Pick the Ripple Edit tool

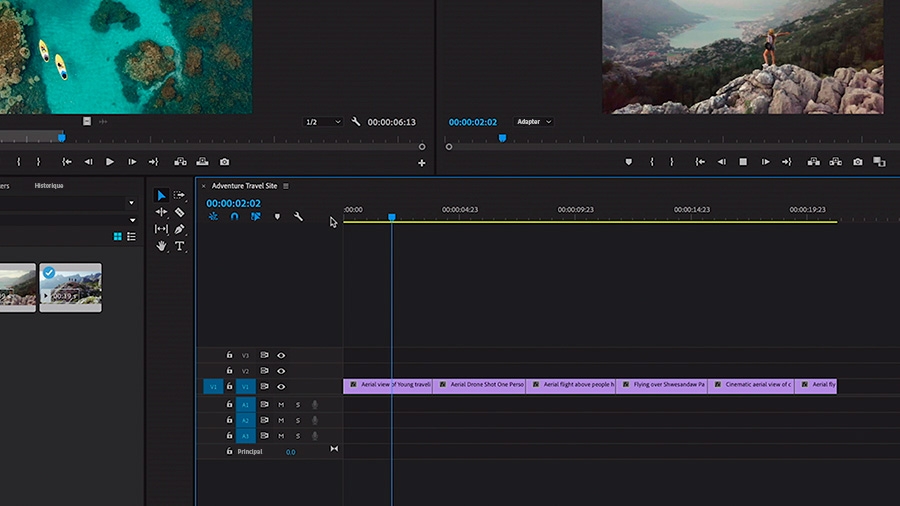click(161, 212)
